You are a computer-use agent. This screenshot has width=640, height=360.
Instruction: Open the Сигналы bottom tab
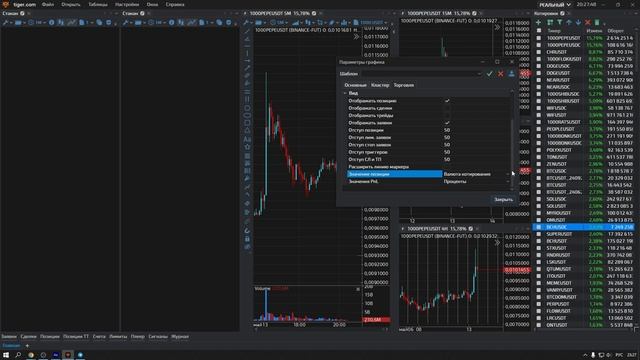coord(158,337)
